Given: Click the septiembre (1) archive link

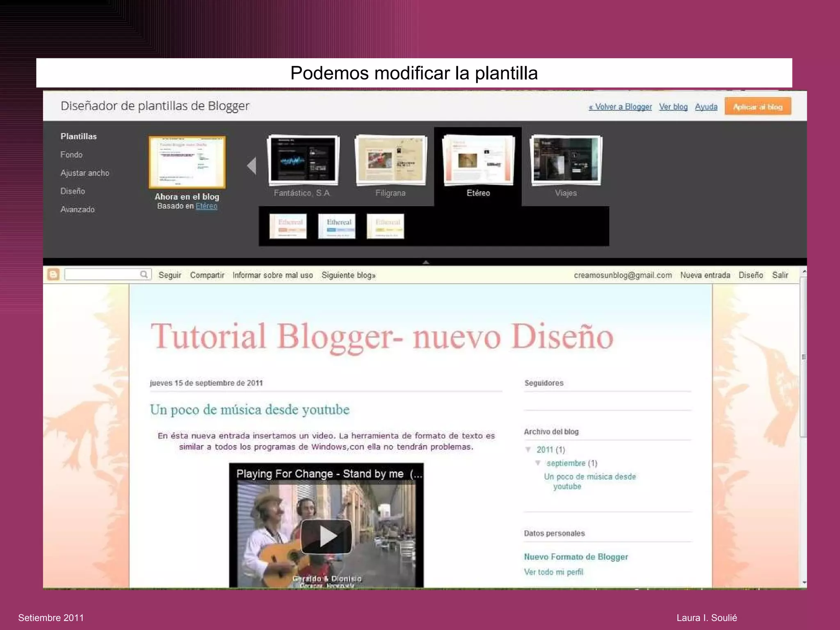Looking at the screenshot, I should [x=572, y=463].
